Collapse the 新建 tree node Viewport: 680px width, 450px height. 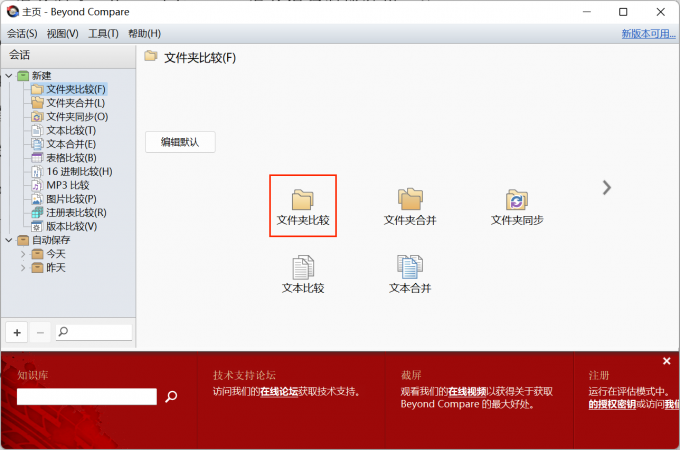9,75
